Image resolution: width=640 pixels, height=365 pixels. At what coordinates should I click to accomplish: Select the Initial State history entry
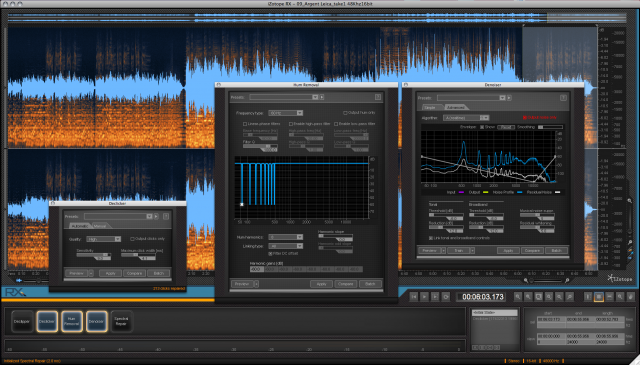coord(495,312)
